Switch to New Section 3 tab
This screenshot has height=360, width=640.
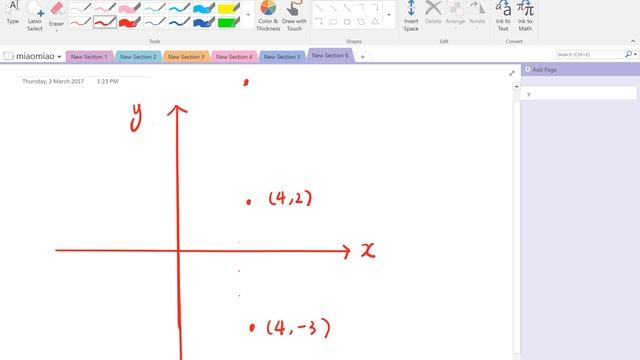pos(186,57)
